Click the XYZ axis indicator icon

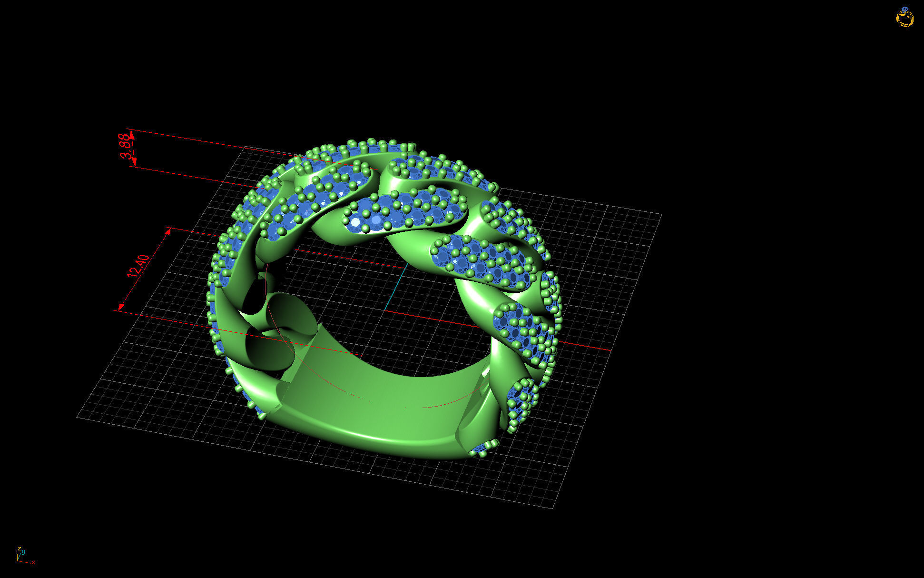tap(25, 555)
